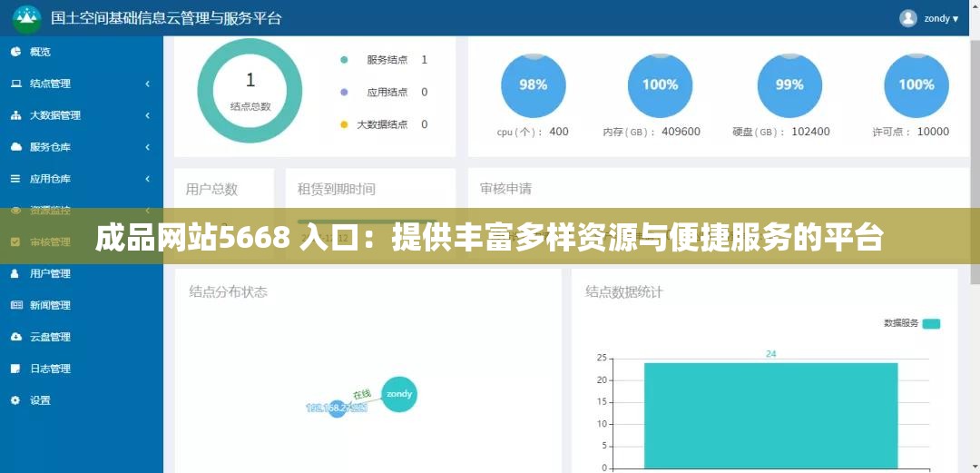This screenshot has width=980, height=473.
Task: Click the 租赁到期时间 card title
Action: [337, 189]
